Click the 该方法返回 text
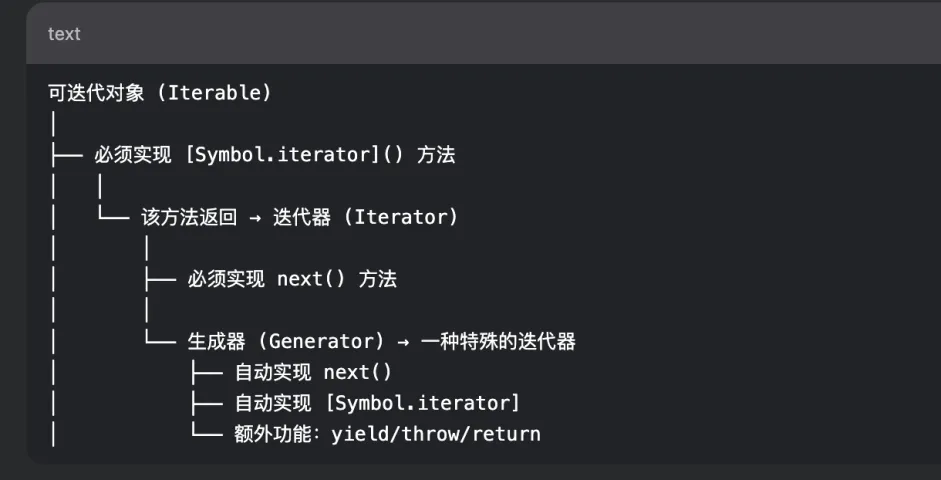 (x=189, y=217)
